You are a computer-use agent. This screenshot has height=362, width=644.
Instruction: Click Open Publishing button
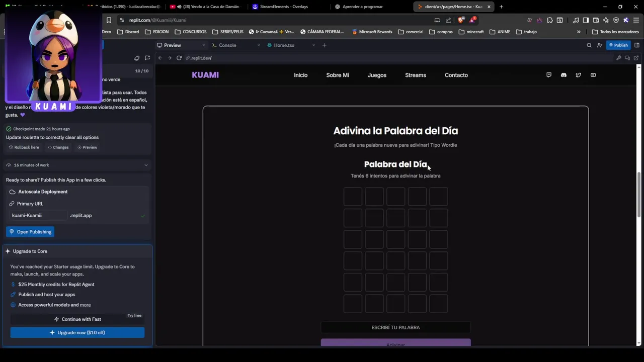point(30,232)
